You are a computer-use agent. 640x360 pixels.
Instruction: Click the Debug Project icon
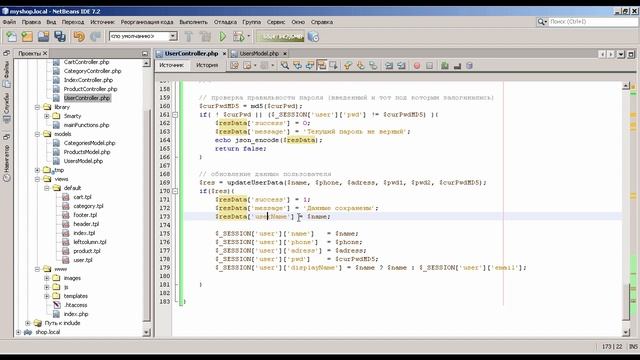point(238,37)
